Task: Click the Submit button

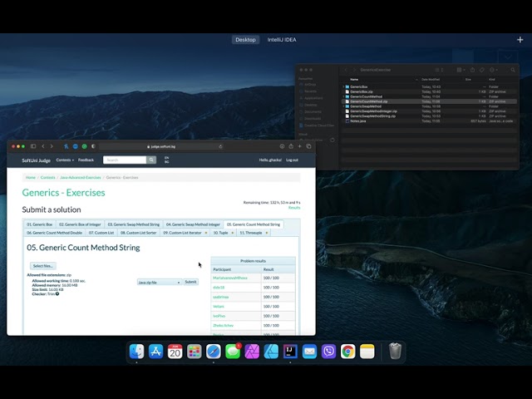Action: pyautogui.click(x=190, y=282)
